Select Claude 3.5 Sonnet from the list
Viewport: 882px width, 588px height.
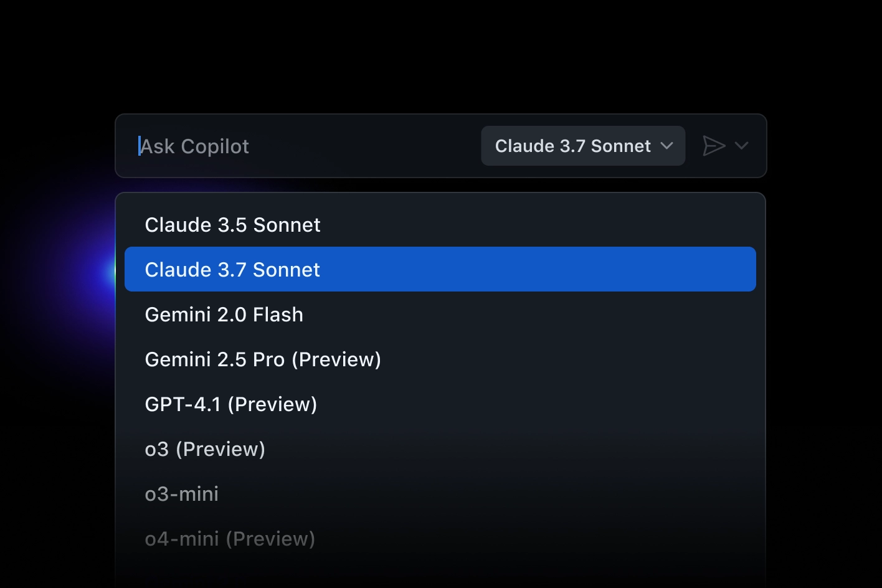pos(440,225)
